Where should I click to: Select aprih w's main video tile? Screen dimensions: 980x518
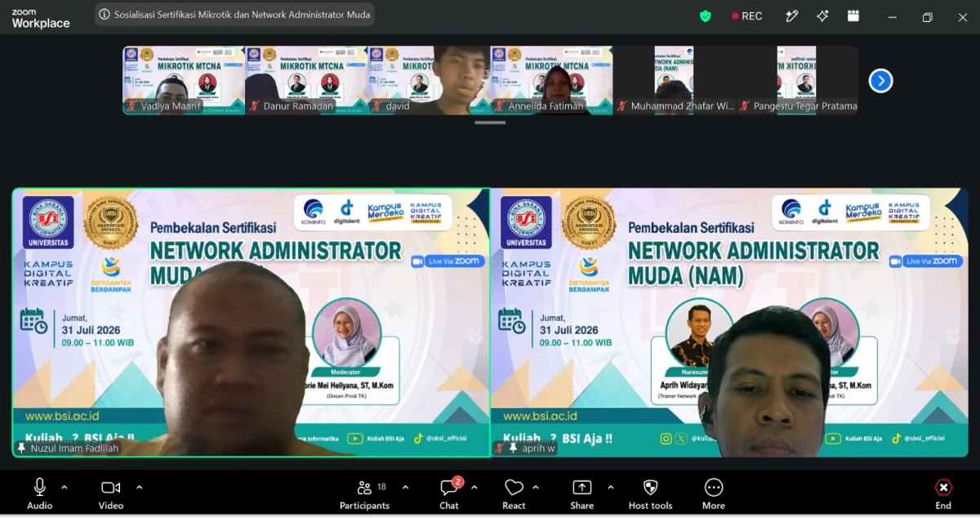pyautogui.click(x=729, y=322)
